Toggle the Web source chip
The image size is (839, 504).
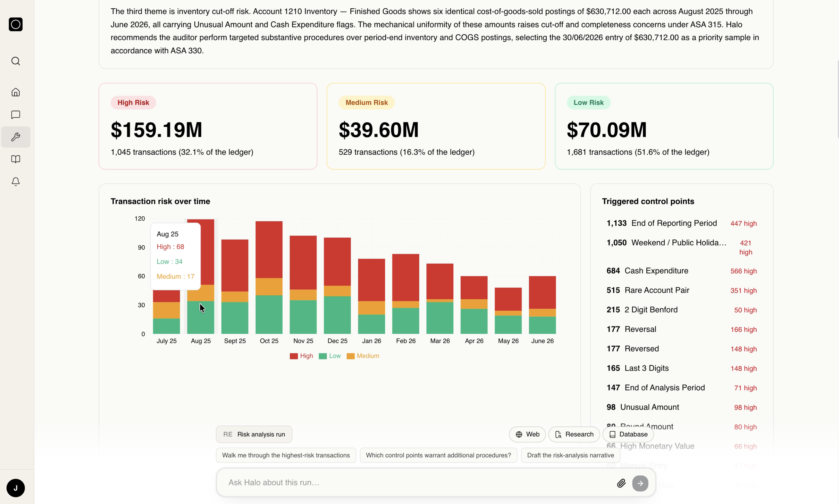(x=527, y=434)
